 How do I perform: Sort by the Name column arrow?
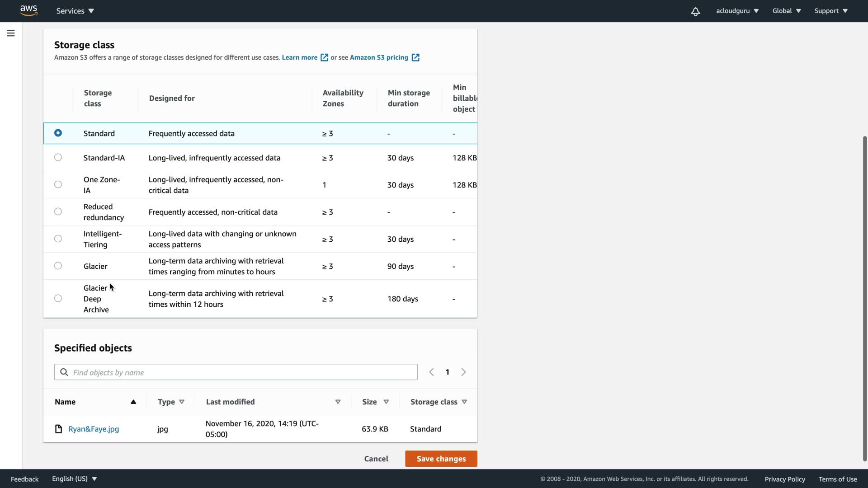[133, 402]
